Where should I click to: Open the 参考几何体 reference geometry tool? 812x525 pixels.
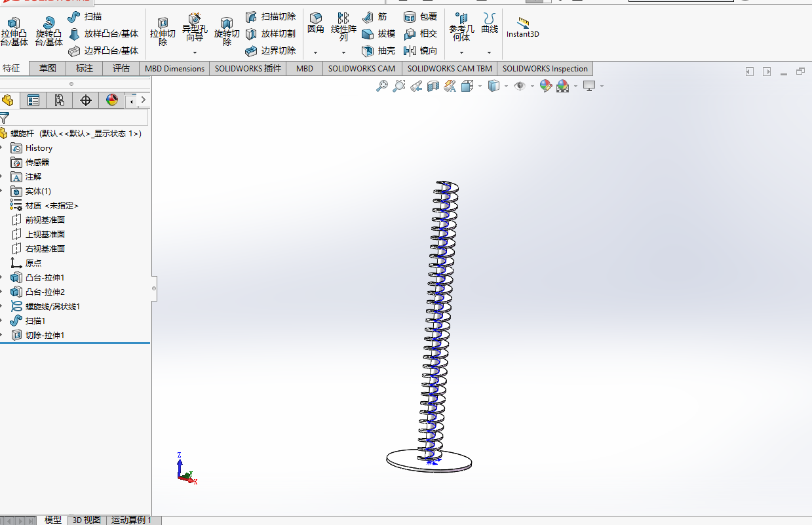[461, 28]
